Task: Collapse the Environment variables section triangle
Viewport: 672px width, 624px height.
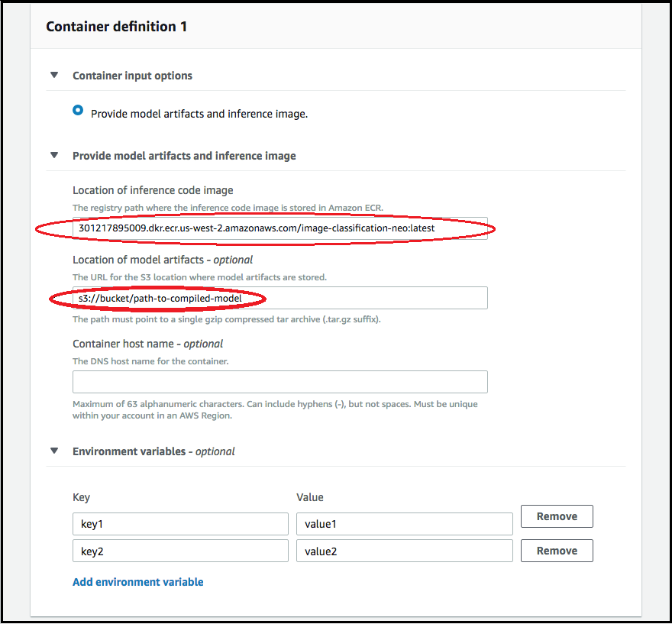Action: 54,451
